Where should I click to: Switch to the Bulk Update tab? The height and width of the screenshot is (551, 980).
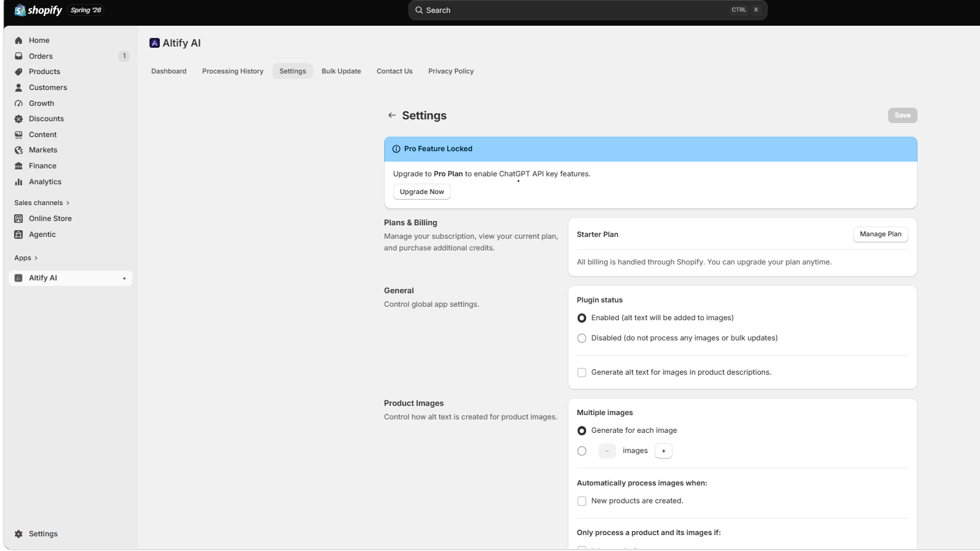tap(341, 71)
